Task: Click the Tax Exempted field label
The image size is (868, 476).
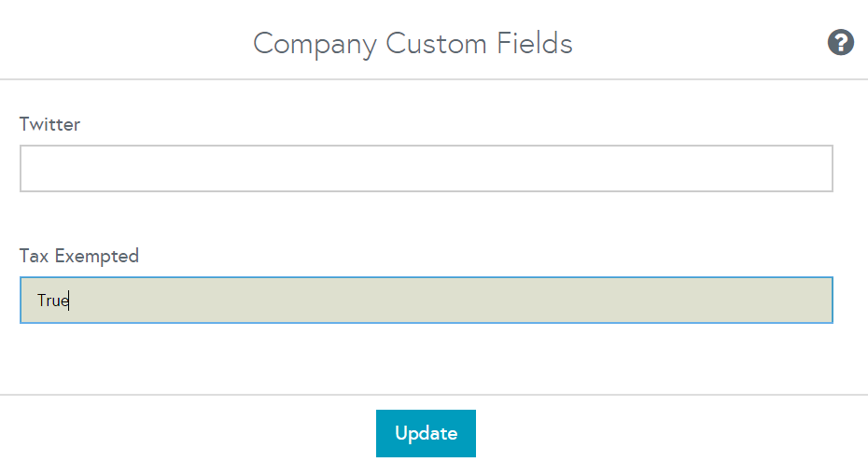Action: 78,256
